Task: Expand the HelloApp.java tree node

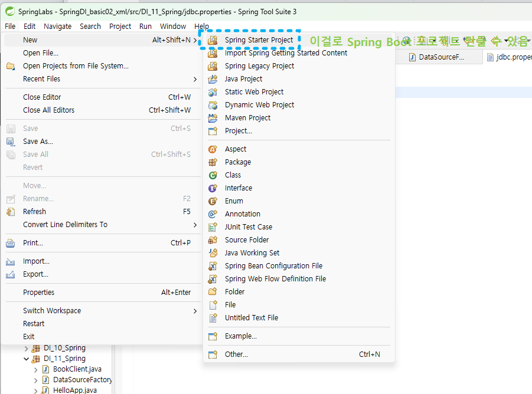Action: click(36, 390)
